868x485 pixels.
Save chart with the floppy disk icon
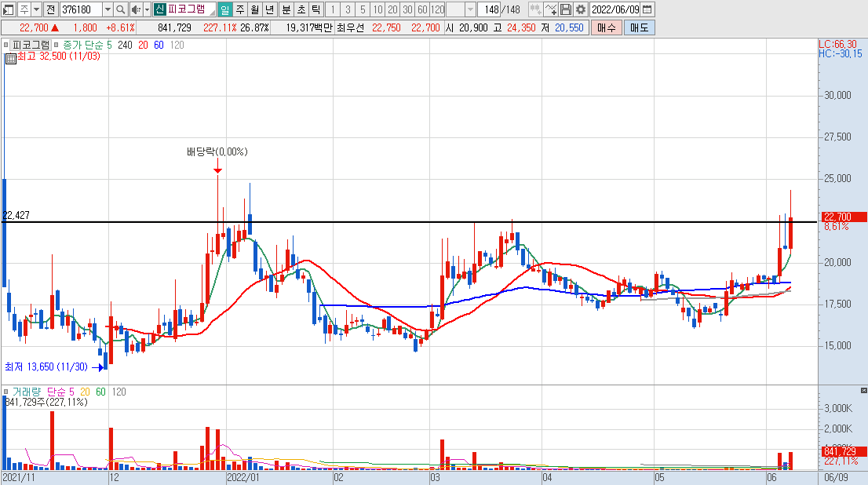coord(565,9)
